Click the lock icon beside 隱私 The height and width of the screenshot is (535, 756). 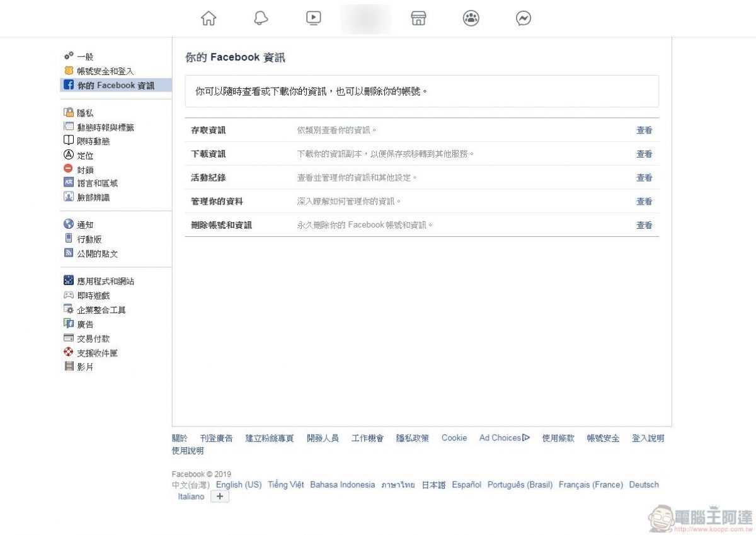69,113
